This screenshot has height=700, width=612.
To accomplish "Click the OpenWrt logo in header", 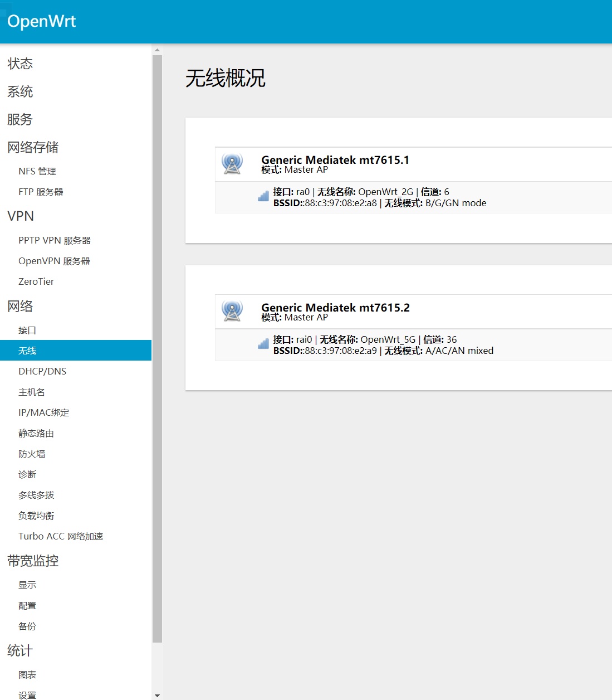I will [x=42, y=21].
